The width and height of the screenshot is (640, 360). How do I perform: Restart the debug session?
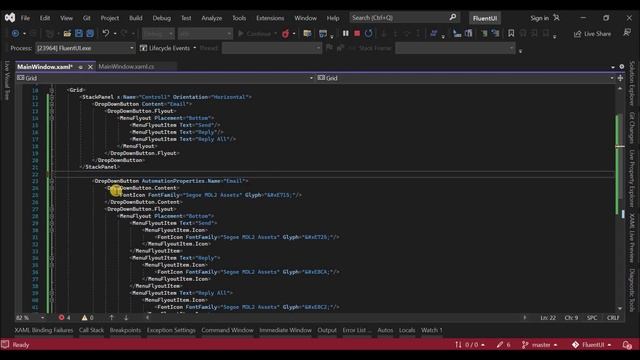pyautogui.click(x=369, y=33)
